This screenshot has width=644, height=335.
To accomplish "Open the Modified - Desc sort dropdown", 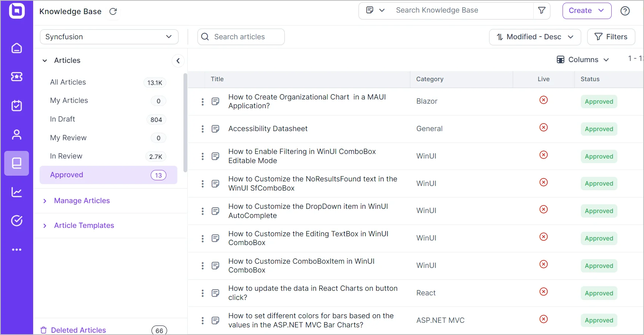I will coord(534,37).
